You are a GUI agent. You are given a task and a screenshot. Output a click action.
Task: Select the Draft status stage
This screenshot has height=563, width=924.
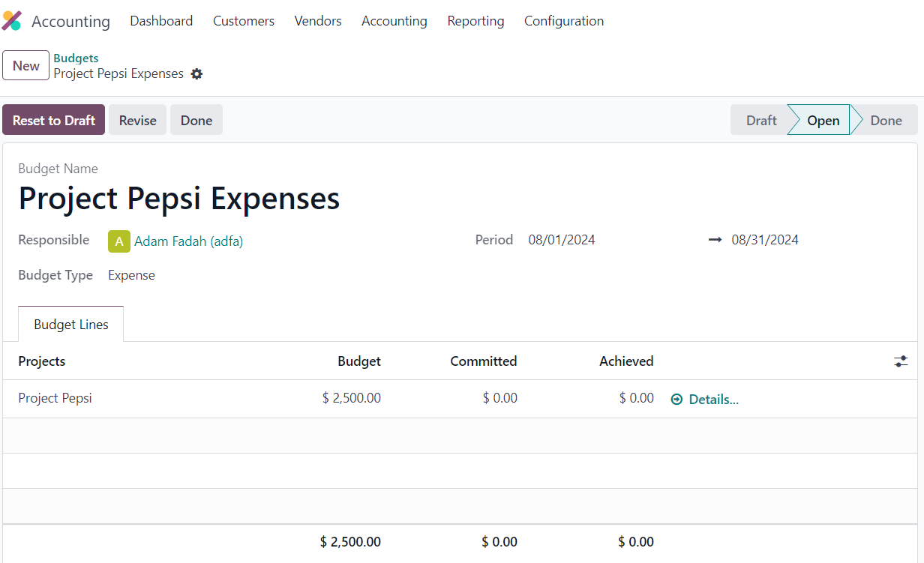pyautogui.click(x=760, y=120)
